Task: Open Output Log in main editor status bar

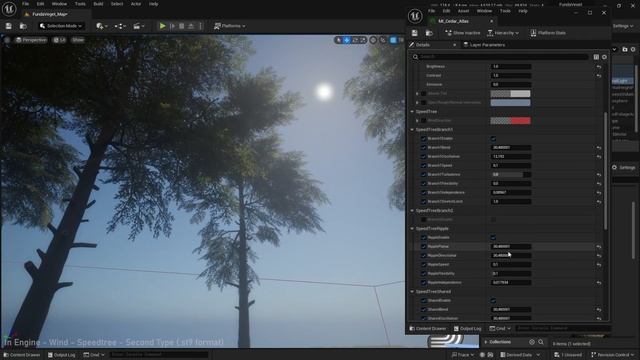Action: 62,355
